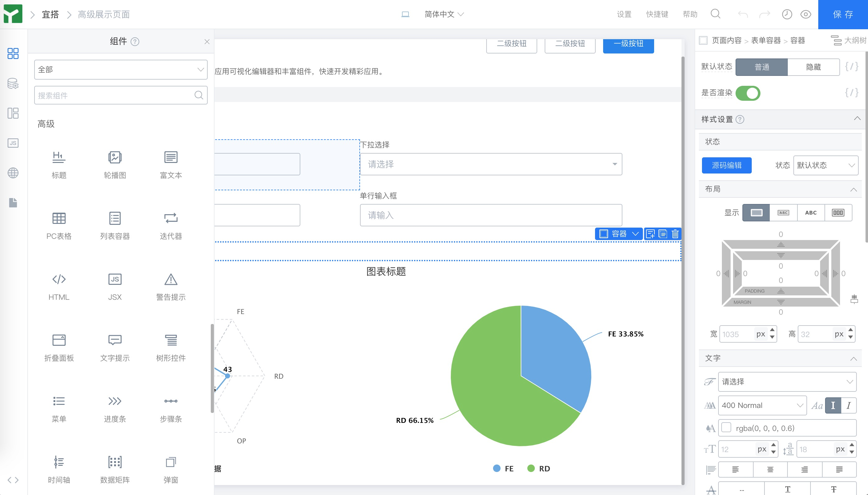Set default state to 隐藏
The image size is (868, 495).
point(813,67)
